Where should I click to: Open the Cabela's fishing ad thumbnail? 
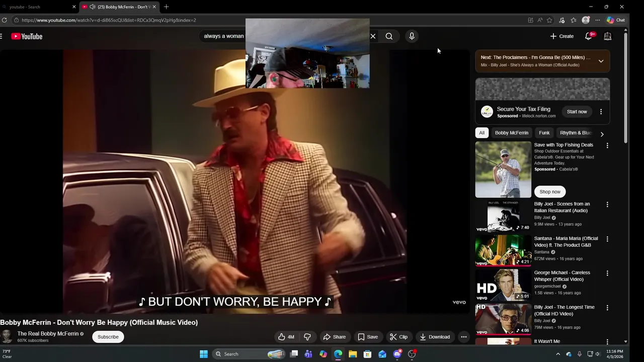pos(503,169)
